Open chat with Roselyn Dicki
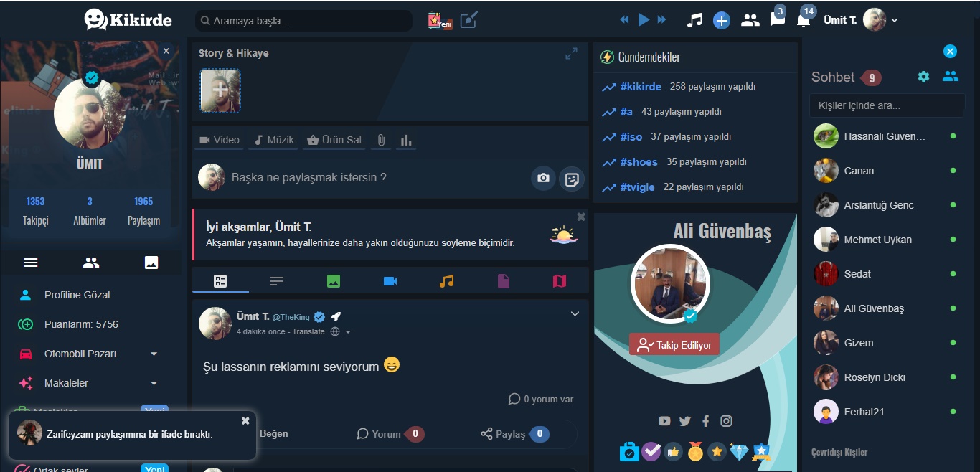 click(x=887, y=377)
